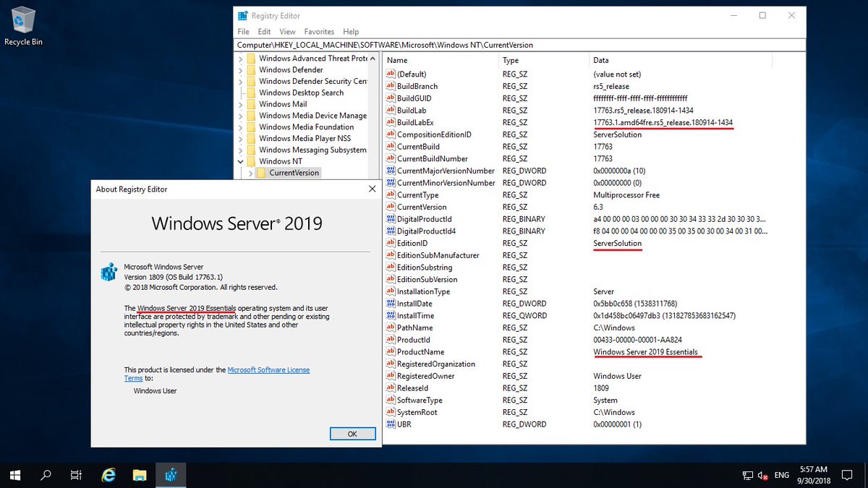The width and height of the screenshot is (868, 488).
Task: Open the Help menu
Action: tap(351, 32)
